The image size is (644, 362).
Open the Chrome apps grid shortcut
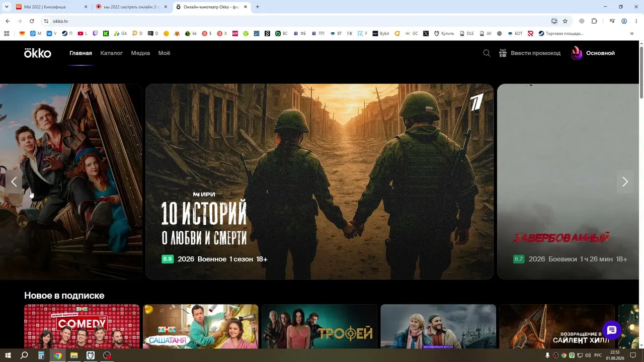(7, 34)
